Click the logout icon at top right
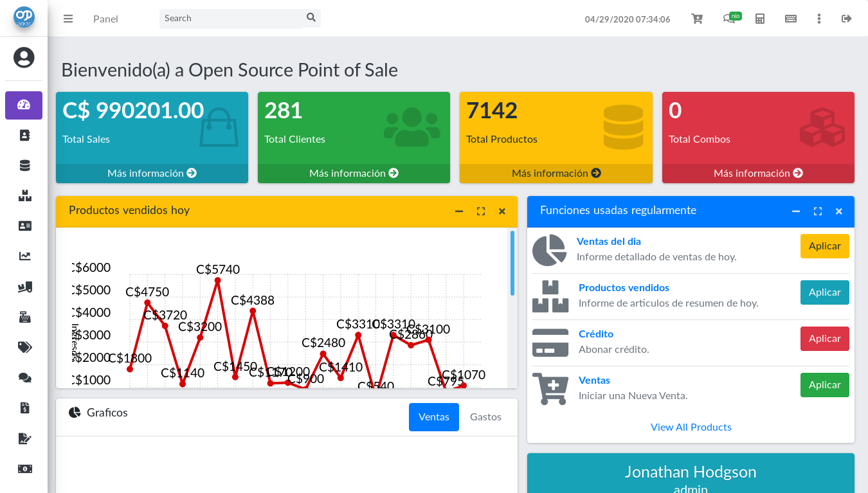Screen dimensions: 868x493 click(x=847, y=19)
